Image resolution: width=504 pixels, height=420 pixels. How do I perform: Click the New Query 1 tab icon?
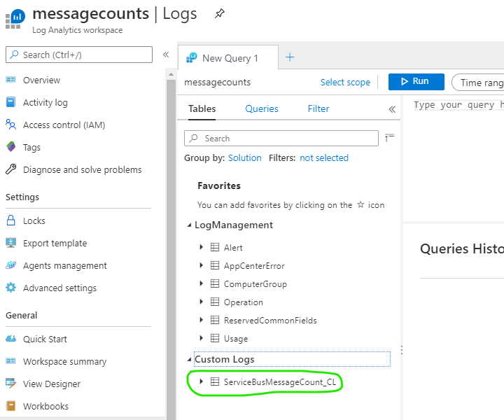pos(192,58)
